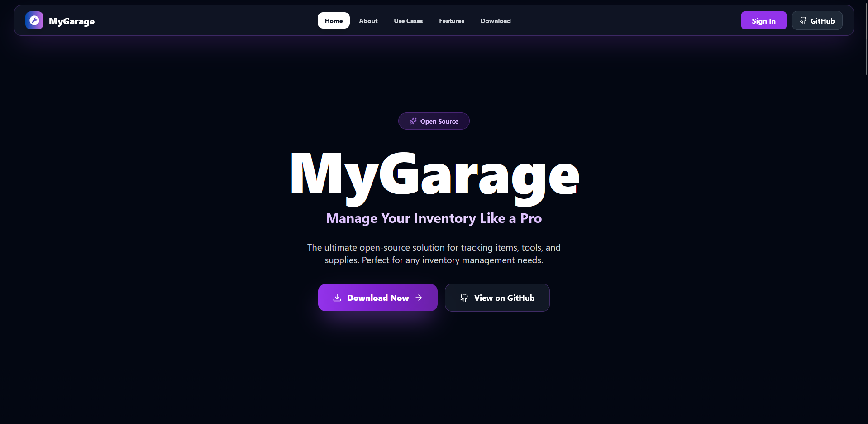The height and width of the screenshot is (424, 868).
Task: Click the Sign In button
Action: click(763, 20)
